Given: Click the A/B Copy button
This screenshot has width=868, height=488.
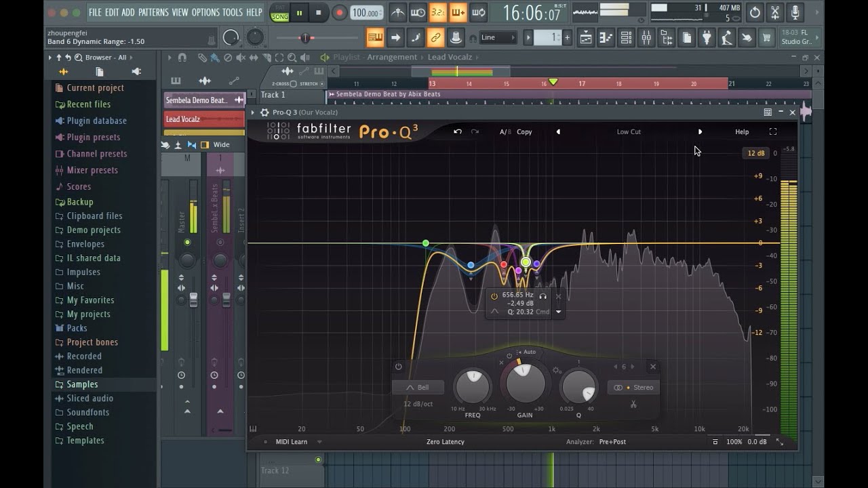Looking at the screenshot, I should point(524,131).
